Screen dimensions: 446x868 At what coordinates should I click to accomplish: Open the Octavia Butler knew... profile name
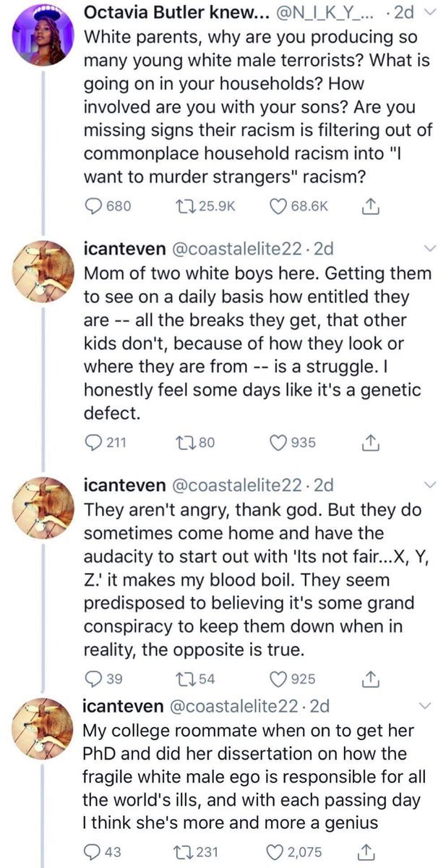click(x=161, y=12)
